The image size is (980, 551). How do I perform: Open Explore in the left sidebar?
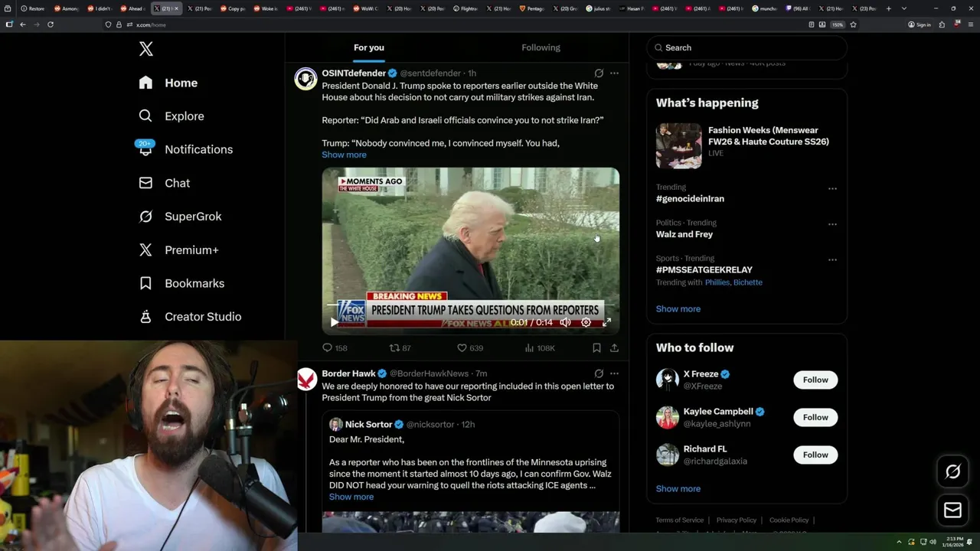pyautogui.click(x=171, y=116)
